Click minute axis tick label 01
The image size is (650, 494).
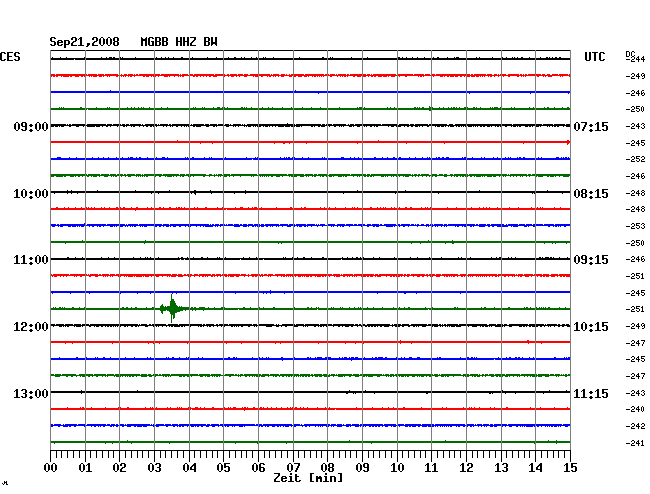[85, 467]
